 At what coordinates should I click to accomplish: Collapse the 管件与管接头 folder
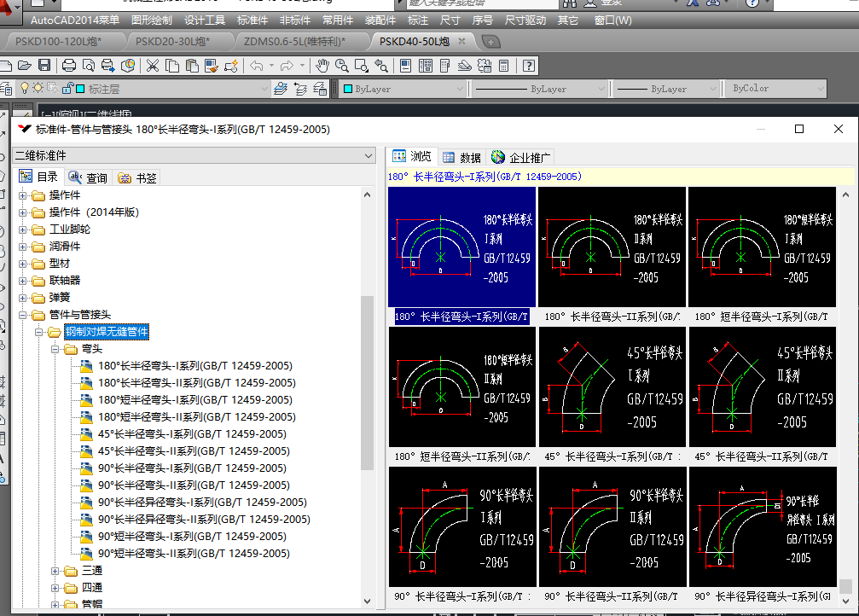[x=22, y=315]
